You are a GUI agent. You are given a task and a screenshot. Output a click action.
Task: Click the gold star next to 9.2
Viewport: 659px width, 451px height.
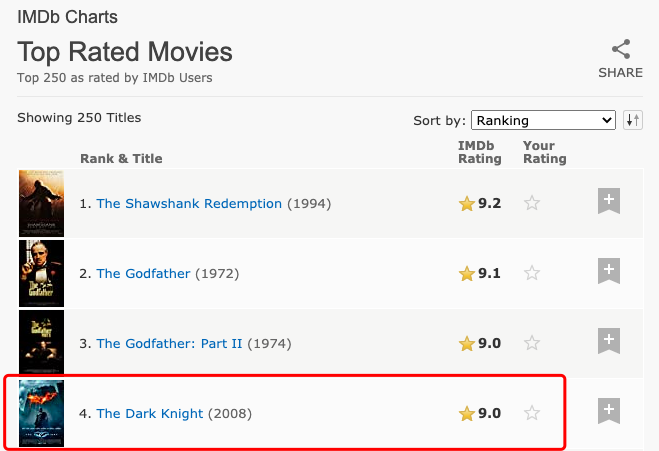[467, 203]
